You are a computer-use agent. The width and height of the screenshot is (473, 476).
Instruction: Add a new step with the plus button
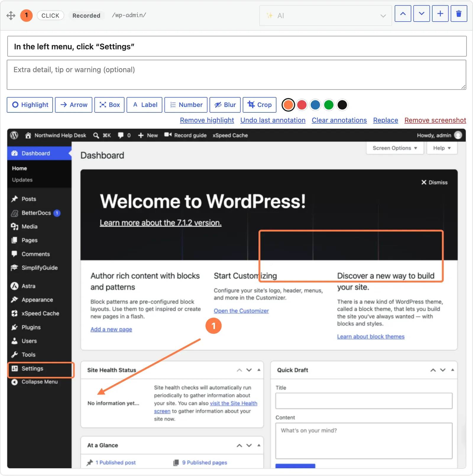440,14
